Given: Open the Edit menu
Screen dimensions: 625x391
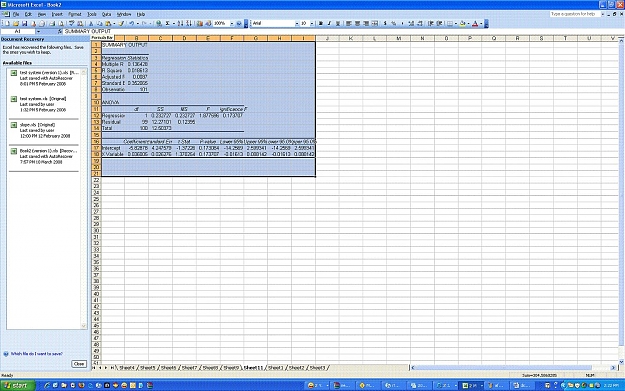Looking at the screenshot, I should click(x=28, y=14).
